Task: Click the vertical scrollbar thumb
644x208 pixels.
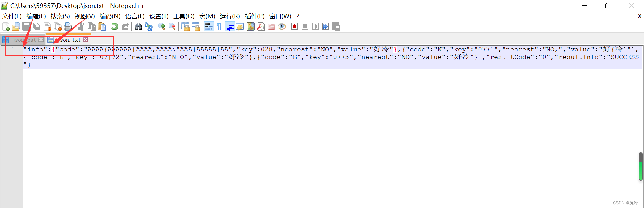Action: click(641, 166)
